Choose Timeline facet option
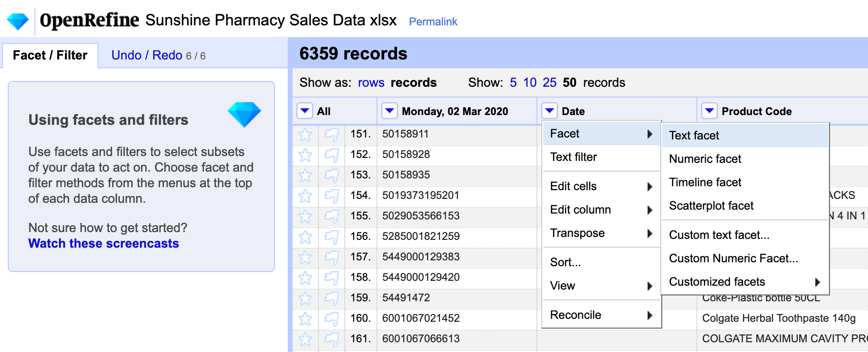 point(705,182)
